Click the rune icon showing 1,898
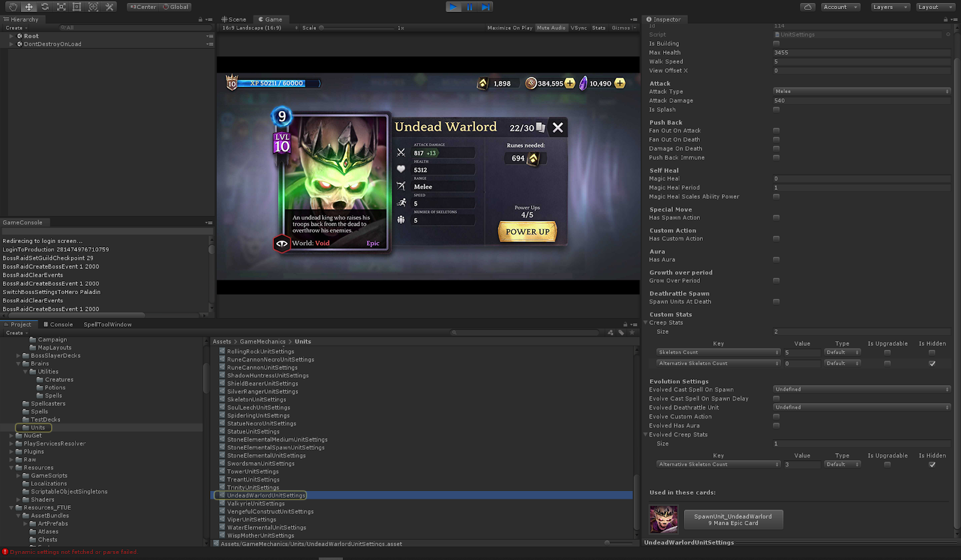The width and height of the screenshot is (961, 560). [482, 83]
